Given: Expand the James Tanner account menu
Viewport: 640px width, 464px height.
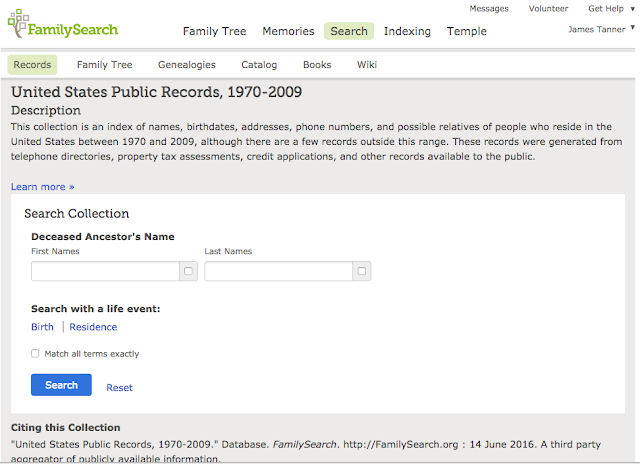Looking at the screenshot, I should point(601,29).
